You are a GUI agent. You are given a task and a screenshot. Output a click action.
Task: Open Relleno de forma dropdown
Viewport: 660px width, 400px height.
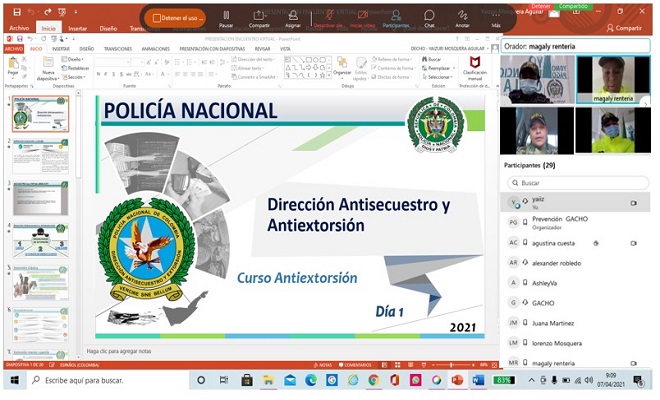(391, 59)
